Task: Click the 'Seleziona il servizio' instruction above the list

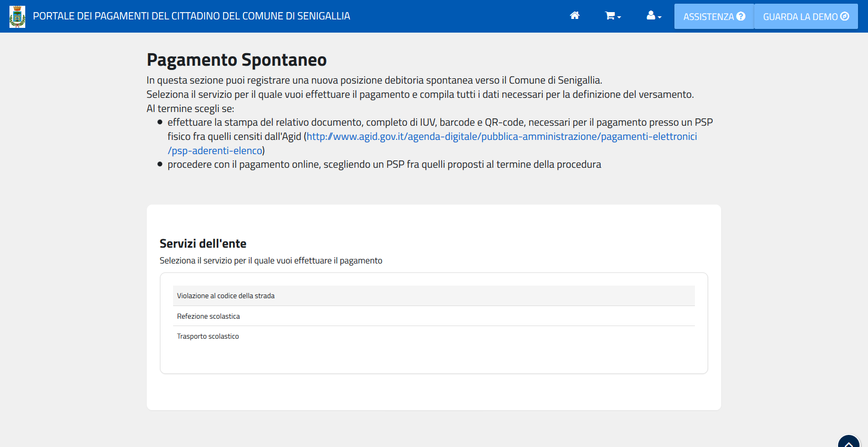Action: pyautogui.click(x=270, y=261)
